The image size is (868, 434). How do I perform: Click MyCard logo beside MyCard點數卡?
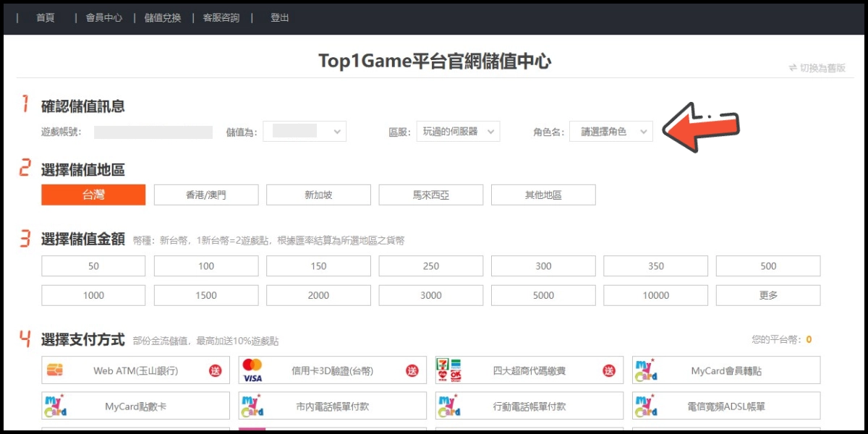[x=55, y=406]
